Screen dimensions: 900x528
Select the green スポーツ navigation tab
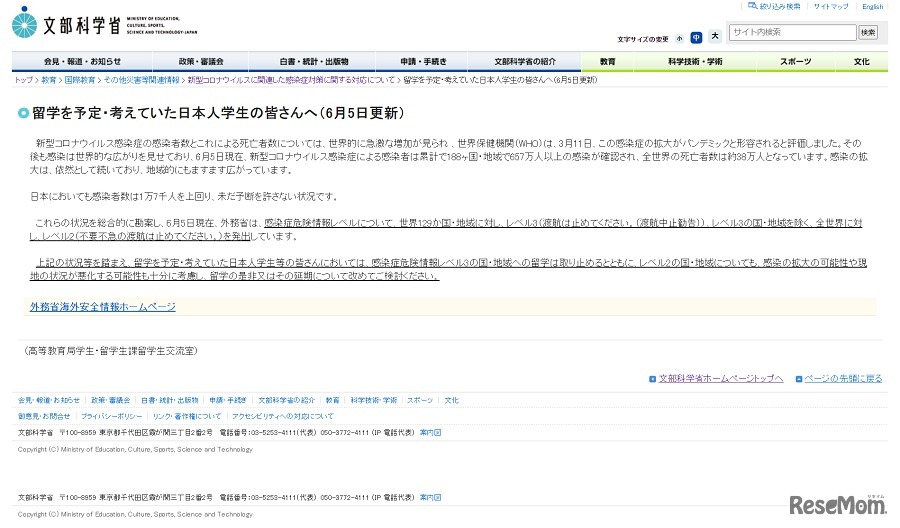coord(796,61)
